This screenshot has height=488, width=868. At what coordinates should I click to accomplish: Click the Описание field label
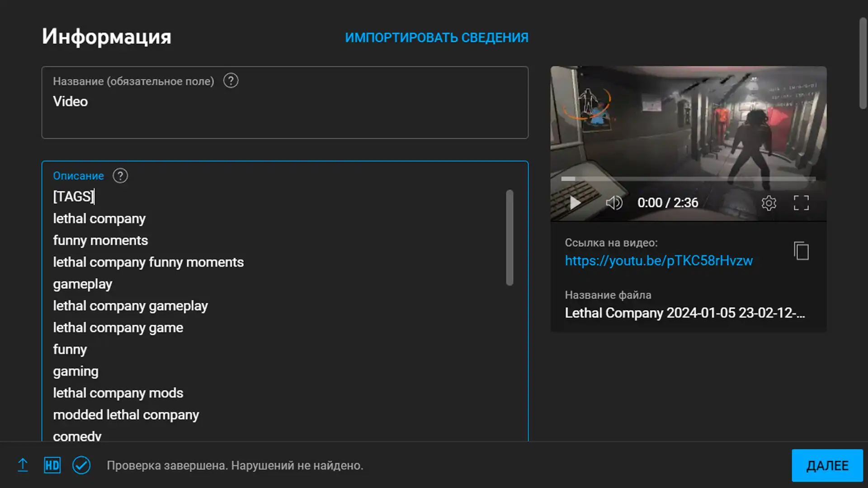(78, 176)
